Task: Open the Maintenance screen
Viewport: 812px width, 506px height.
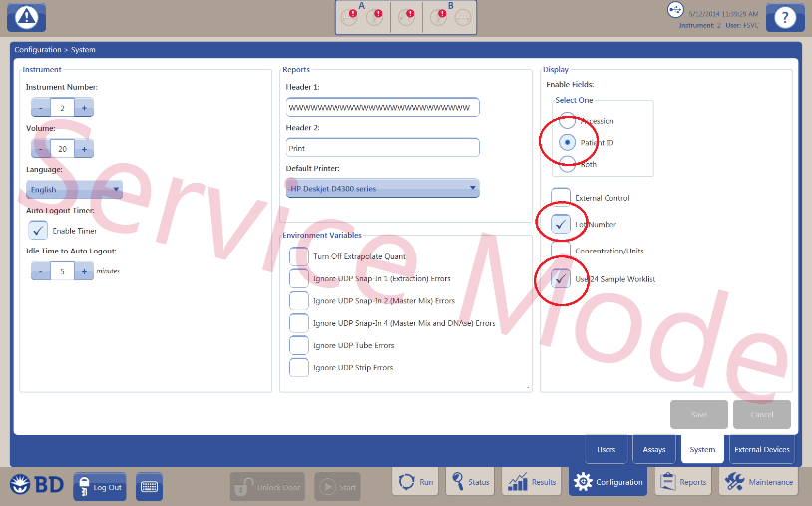Action: (x=758, y=482)
